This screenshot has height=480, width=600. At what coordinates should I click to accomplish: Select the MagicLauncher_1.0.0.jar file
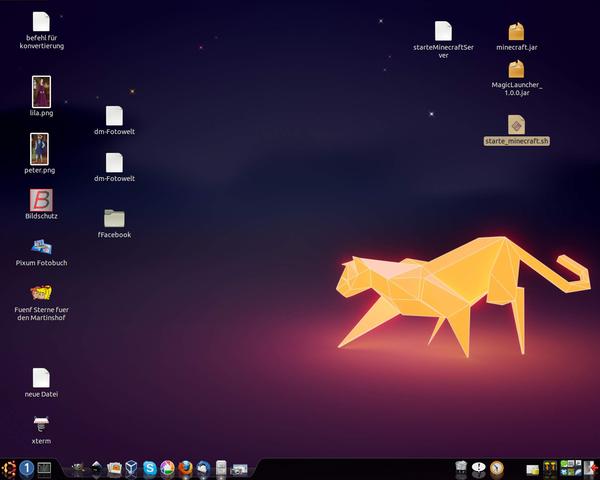pyautogui.click(x=517, y=69)
